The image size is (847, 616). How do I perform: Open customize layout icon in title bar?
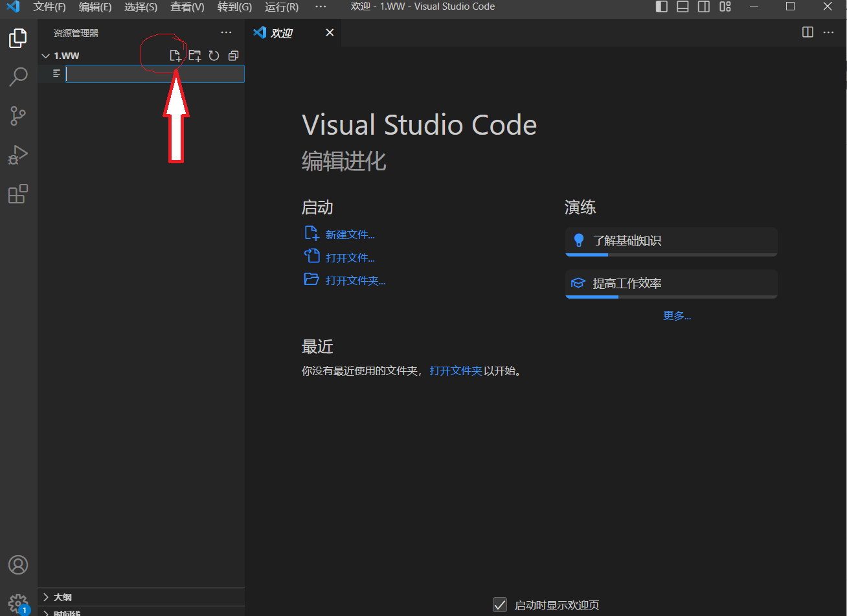(725, 6)
